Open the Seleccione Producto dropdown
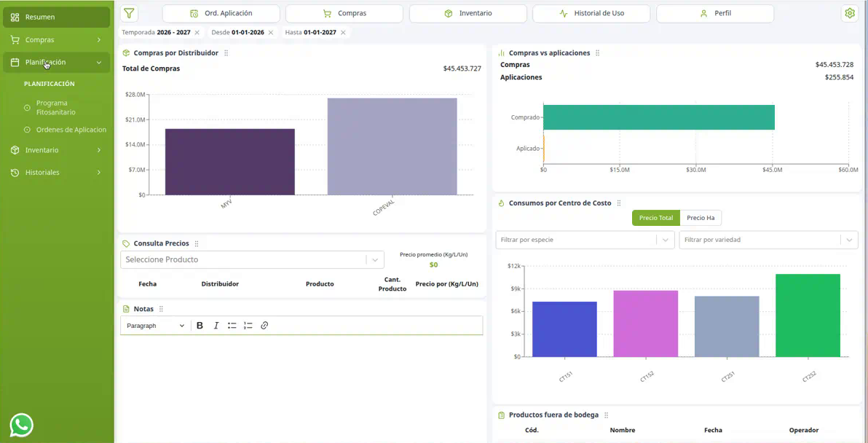Screen dimensions: 868x443 252,259
